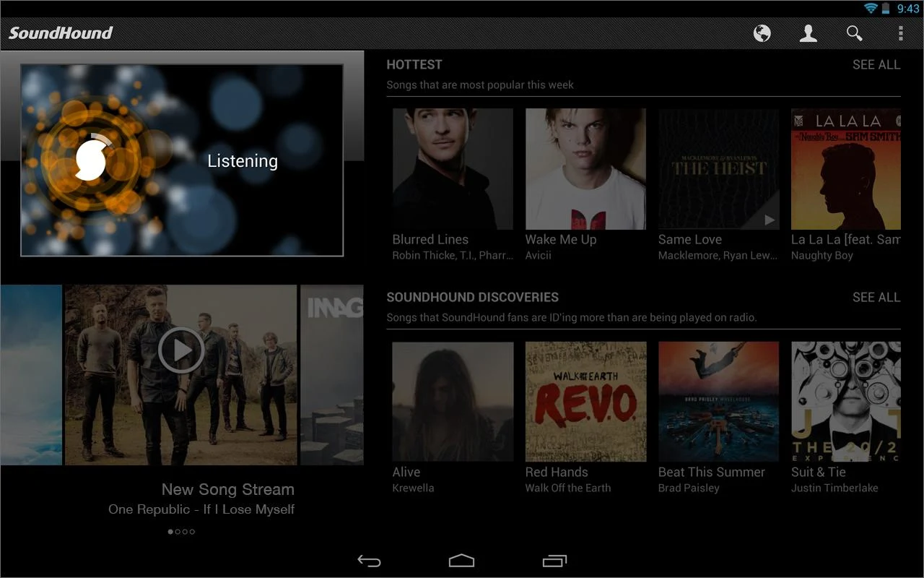
Task: Play the One Republic song stream
Action: pyautogui.click(x=181, y=350)
